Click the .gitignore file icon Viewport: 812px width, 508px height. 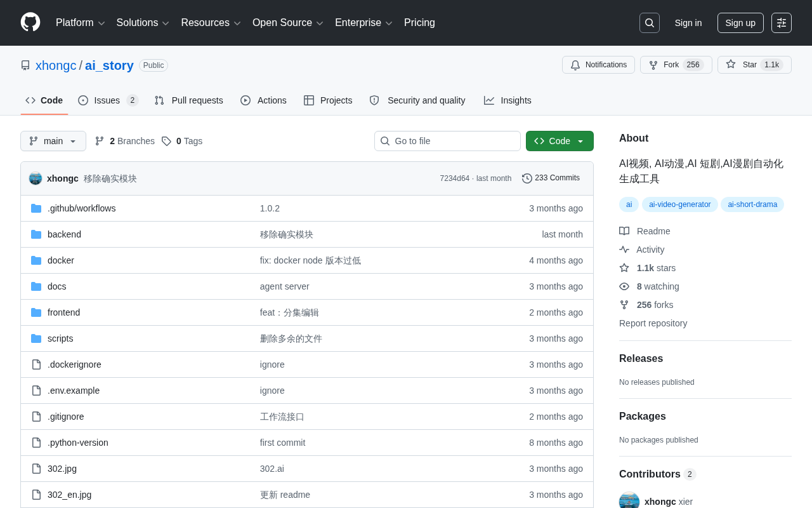[36, 417]
